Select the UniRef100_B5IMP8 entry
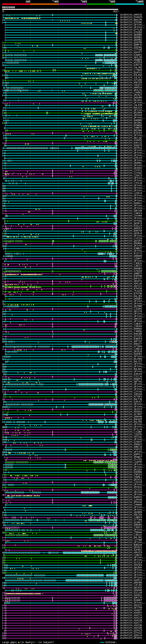Image resolution: width=146 pixels, height=644 pixels. [131, 113]
